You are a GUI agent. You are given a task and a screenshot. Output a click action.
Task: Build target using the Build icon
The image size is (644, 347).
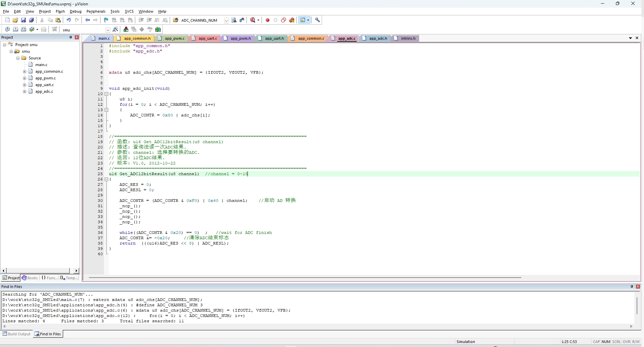pos(15,29)
